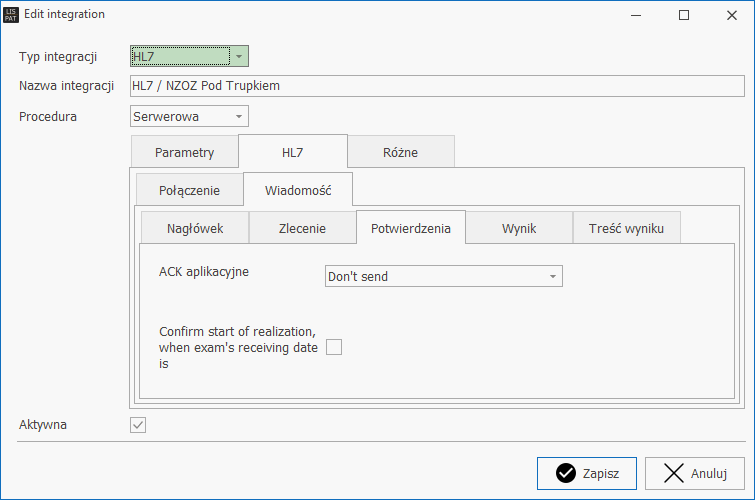
Task: Switch to the Parametry tab
Action: pos(184,153)
